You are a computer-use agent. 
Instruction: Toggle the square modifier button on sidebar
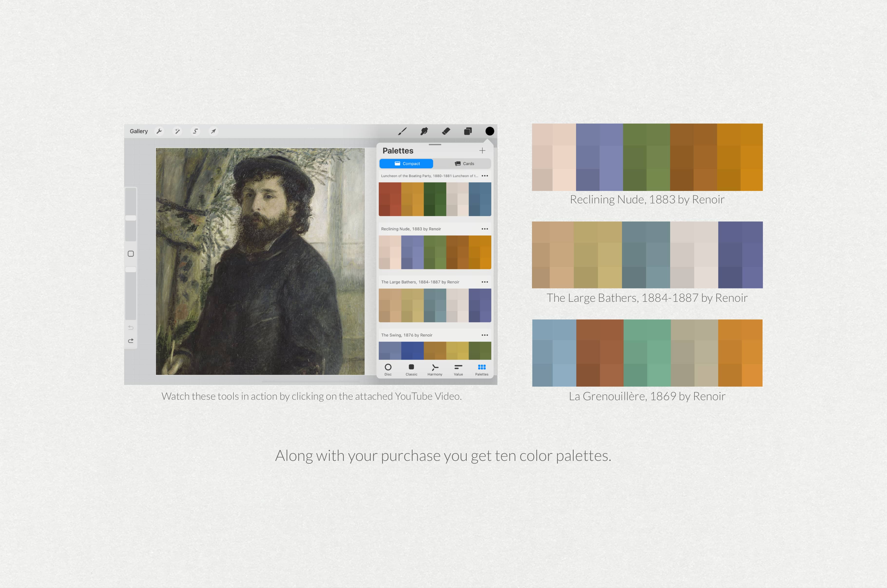coord(131,254)
